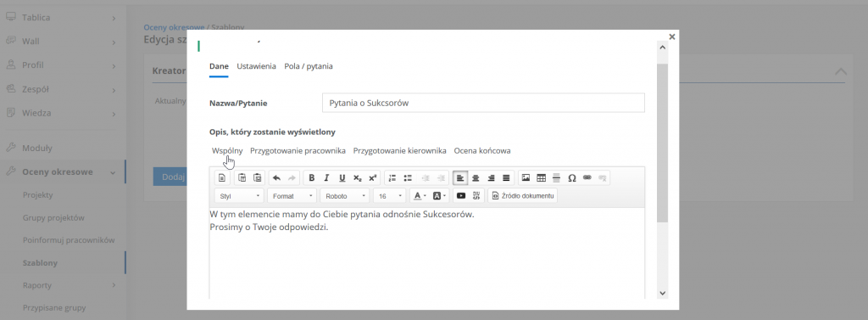868x320 pixels.
Task: Click the modal scrollbar up arrow
Action: click(662, 48)
